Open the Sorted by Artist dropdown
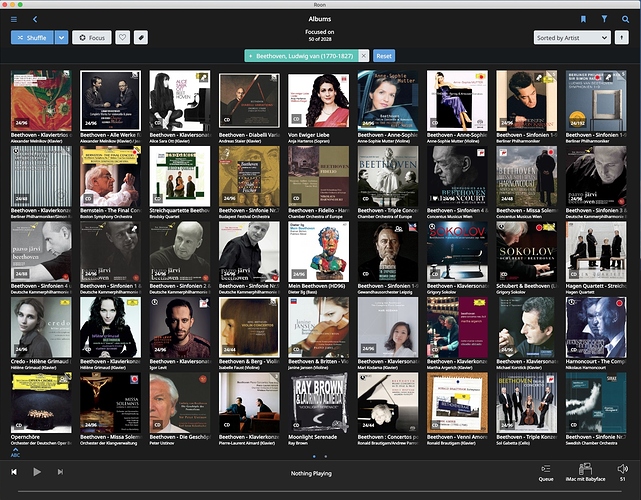 click(x=572, y=38)
